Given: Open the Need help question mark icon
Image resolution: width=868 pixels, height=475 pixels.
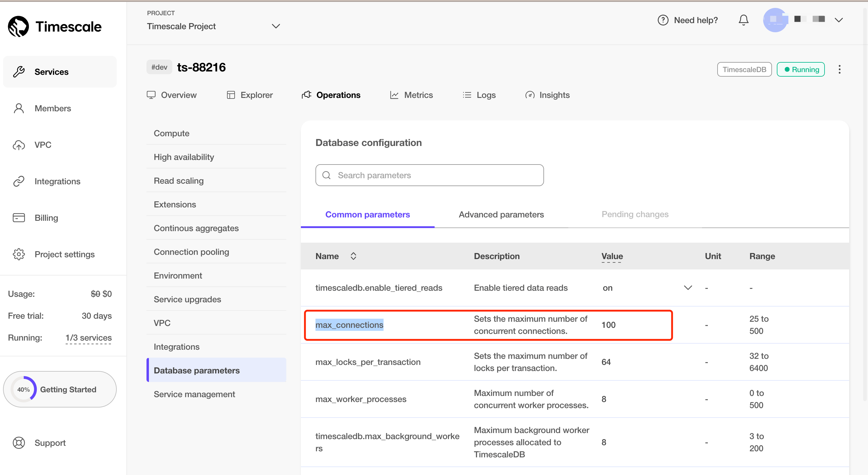Looking at the screenshot, I should 663,20.
